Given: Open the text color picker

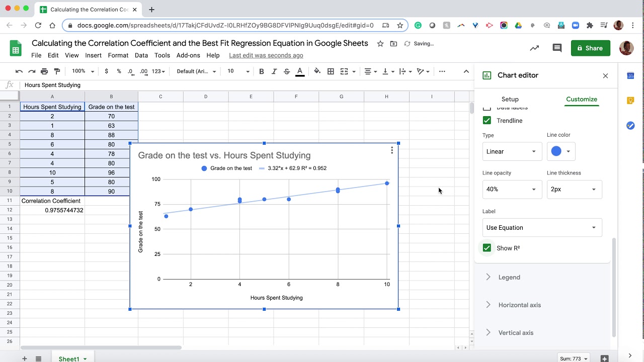Looking at the screenshot, I should (300, 71).
